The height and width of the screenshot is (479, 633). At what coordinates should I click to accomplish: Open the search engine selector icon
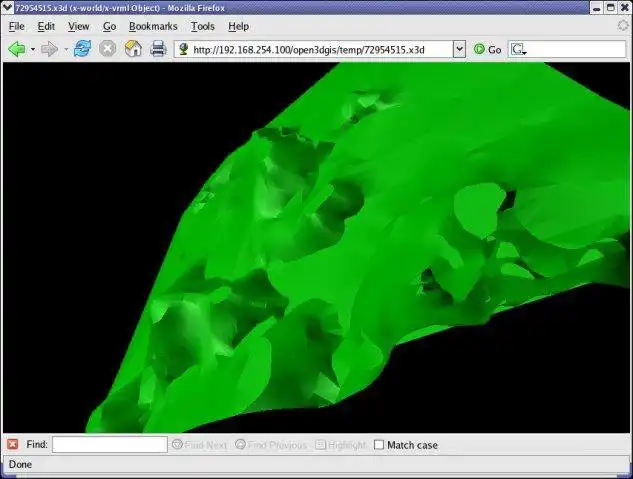[x=518, y=50]
